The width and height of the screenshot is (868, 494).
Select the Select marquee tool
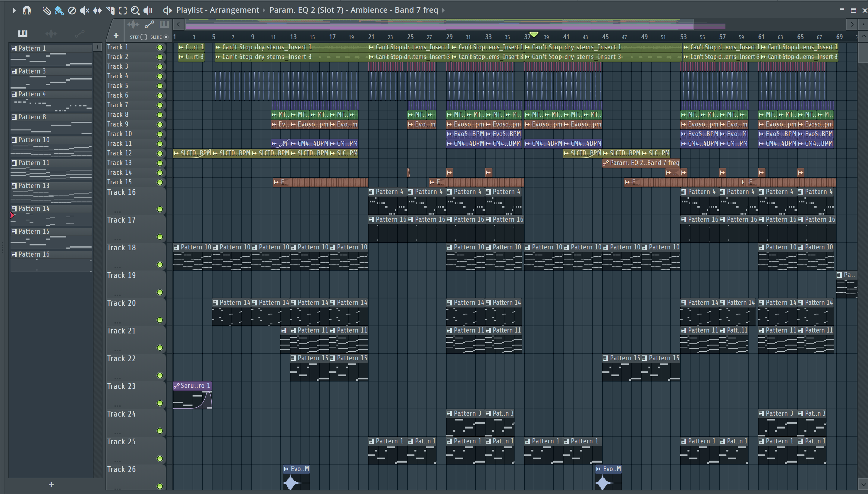(123, 11)
